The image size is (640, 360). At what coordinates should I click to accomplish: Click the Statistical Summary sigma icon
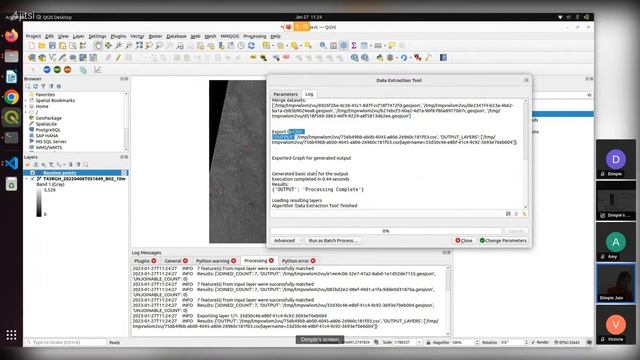pyautogui.click(x=354, y=46)
